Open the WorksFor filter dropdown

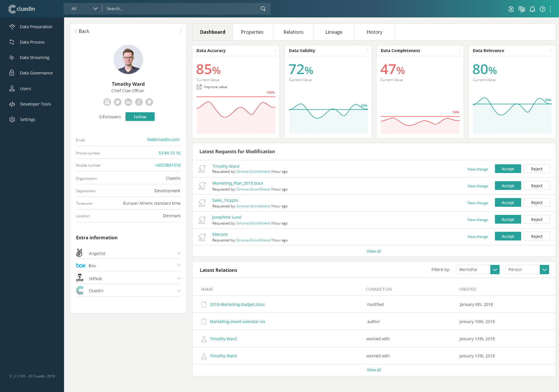[494, 270]
